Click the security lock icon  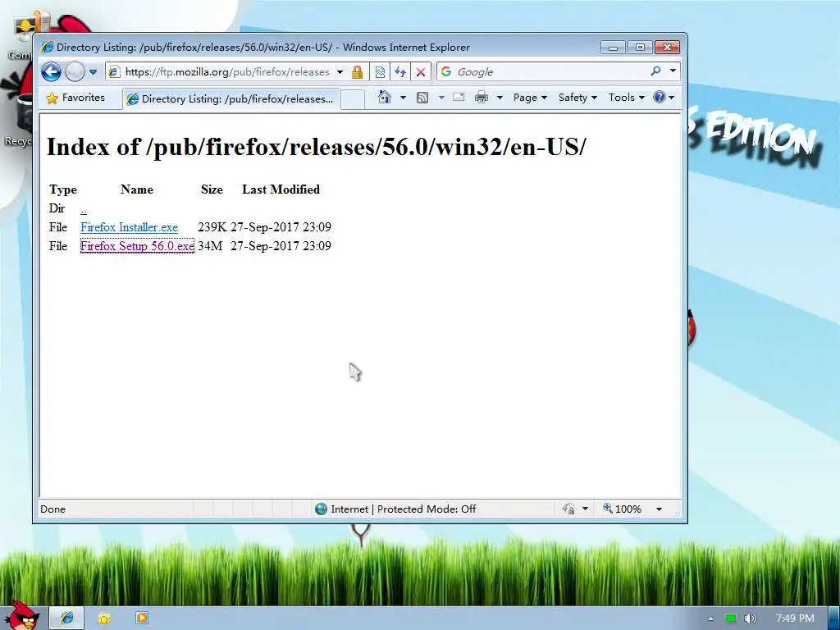pos(358,72)
